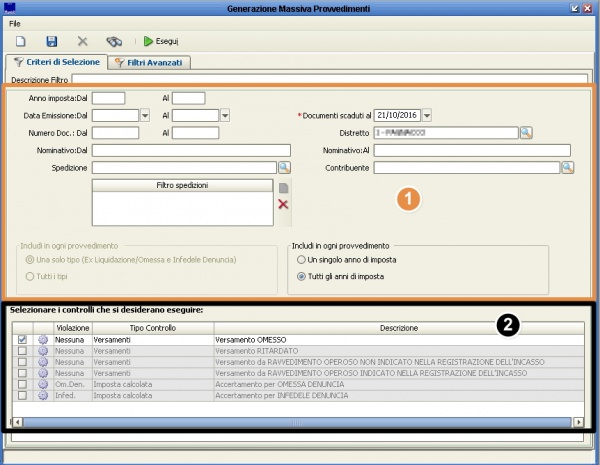Expand the Data Emissione Dal date dropdown
The width and height of the screenshot is (600, 465).
click(x=145, y=115)
